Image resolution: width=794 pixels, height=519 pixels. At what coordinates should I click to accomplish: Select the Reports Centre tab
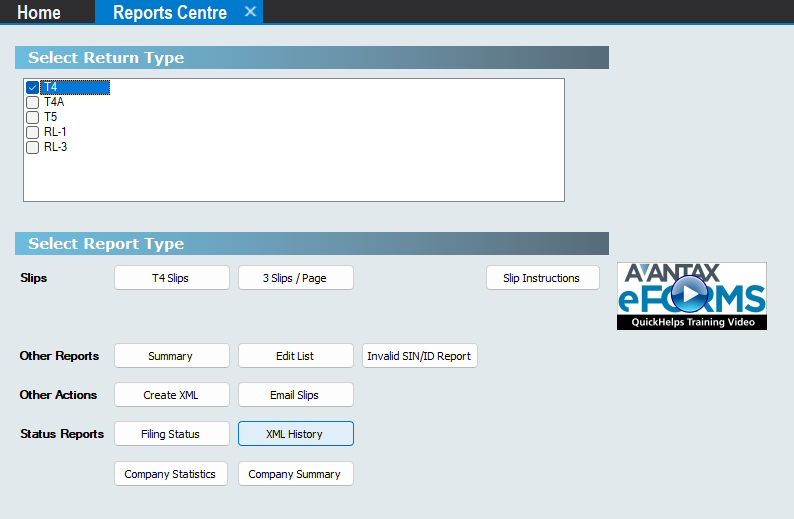[x=169, y=12]
